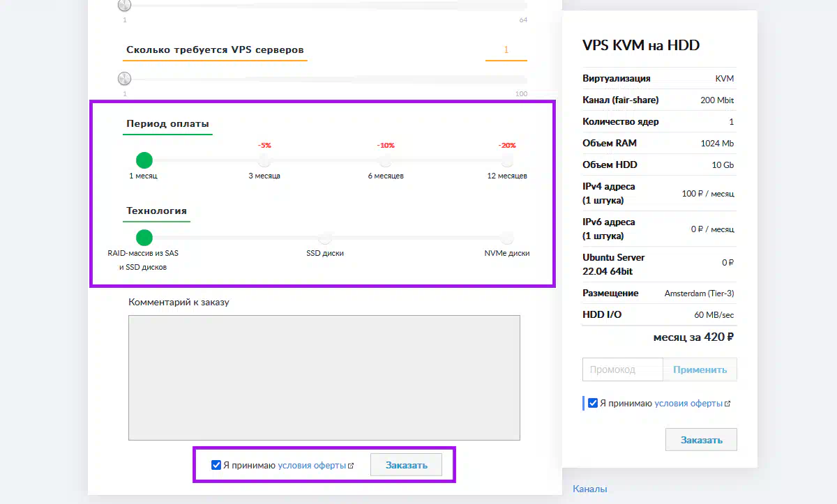The image size is (837, 504).
Task: Choose 6 месяцев payment period option
Action: (x=386, y=160)
